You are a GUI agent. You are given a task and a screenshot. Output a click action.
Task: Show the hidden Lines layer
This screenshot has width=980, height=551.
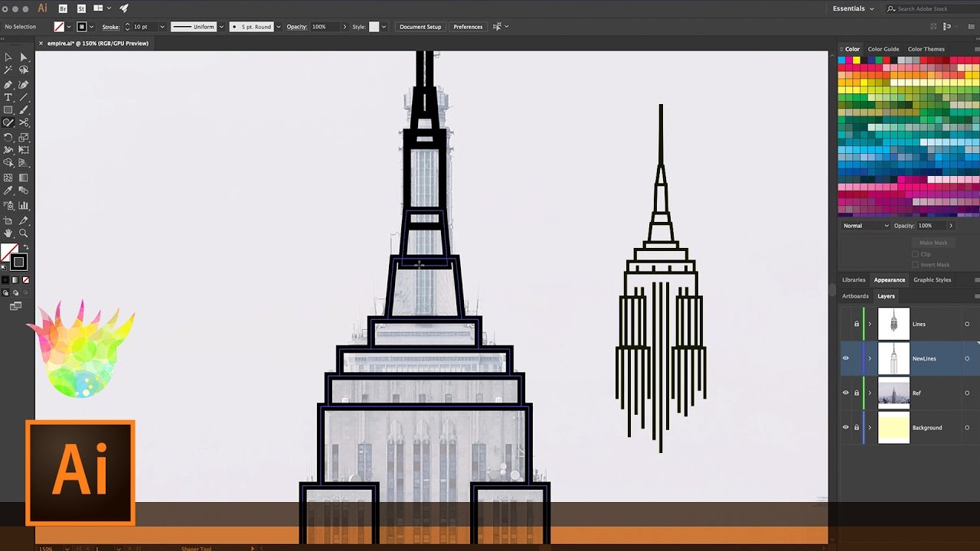tap(845, 324)
